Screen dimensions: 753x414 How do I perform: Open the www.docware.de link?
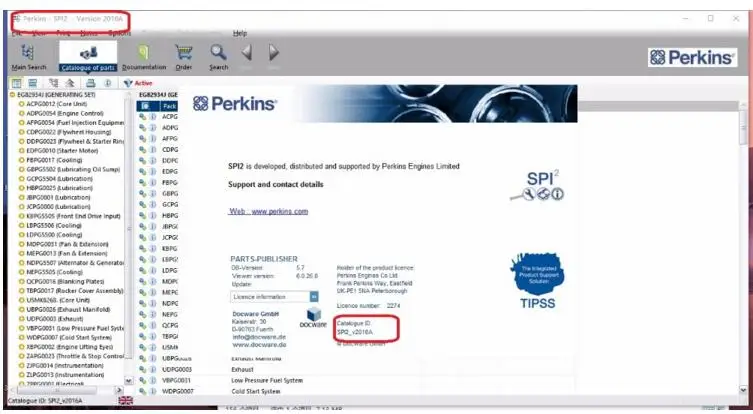[x=259, y=345]
